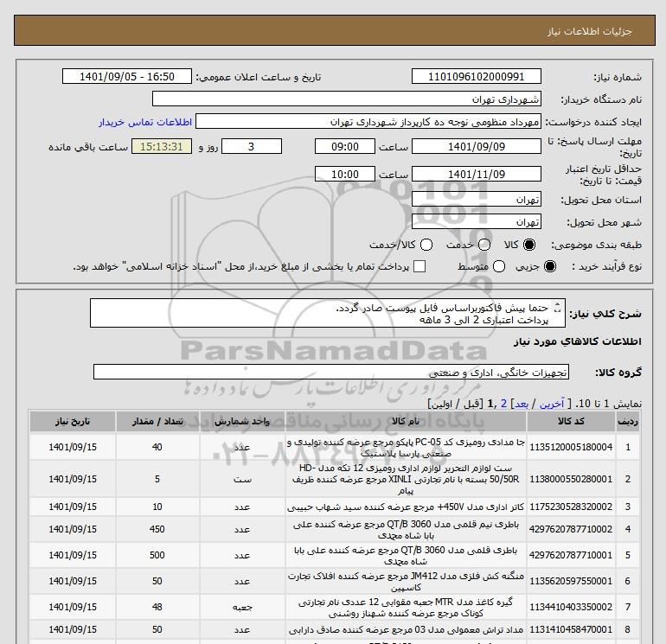Go to the last page link آخرین
This screenshot has height=644, width=666.
point(552,404)
